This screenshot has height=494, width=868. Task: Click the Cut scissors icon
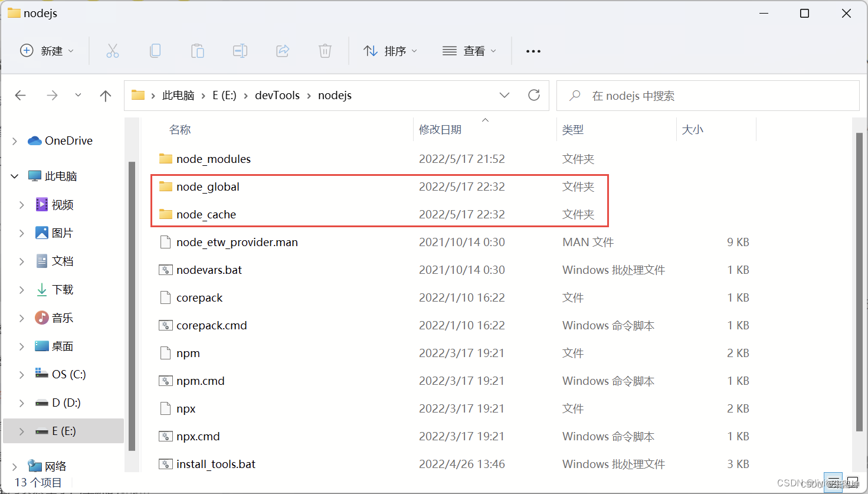click(112, 51)
